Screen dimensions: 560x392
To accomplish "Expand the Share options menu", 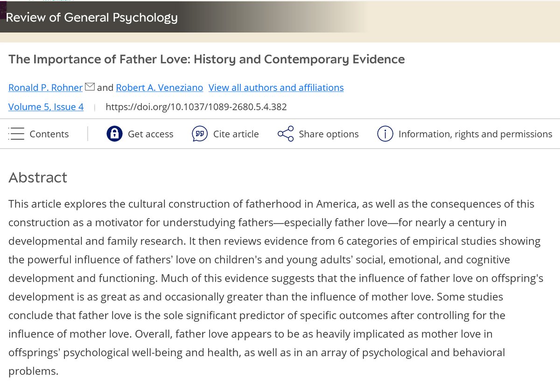I will click(x=329, y=134).
